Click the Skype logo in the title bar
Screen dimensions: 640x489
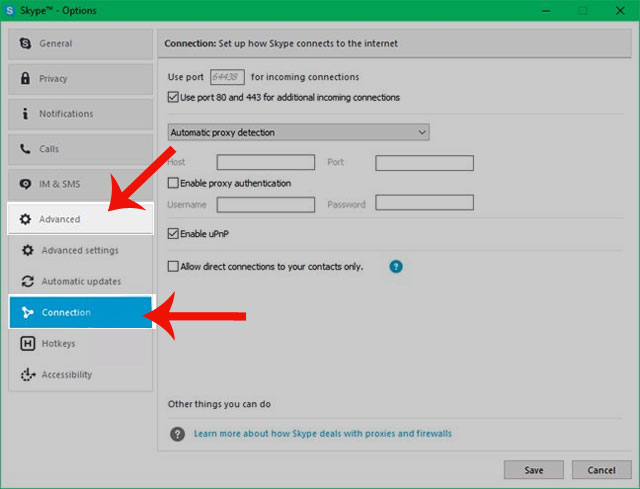click(9, 10)
